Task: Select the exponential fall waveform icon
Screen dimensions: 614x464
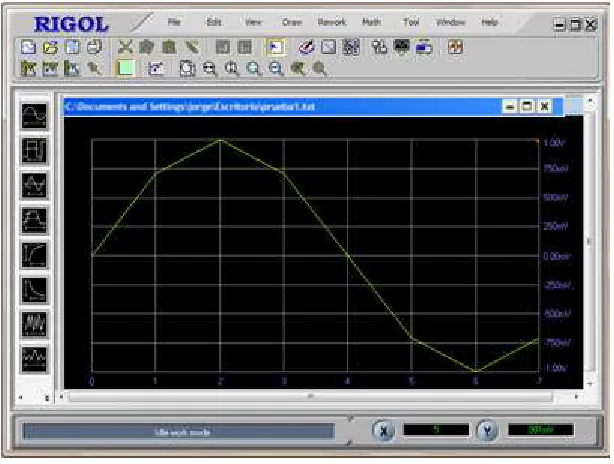Action: point(34,290)
